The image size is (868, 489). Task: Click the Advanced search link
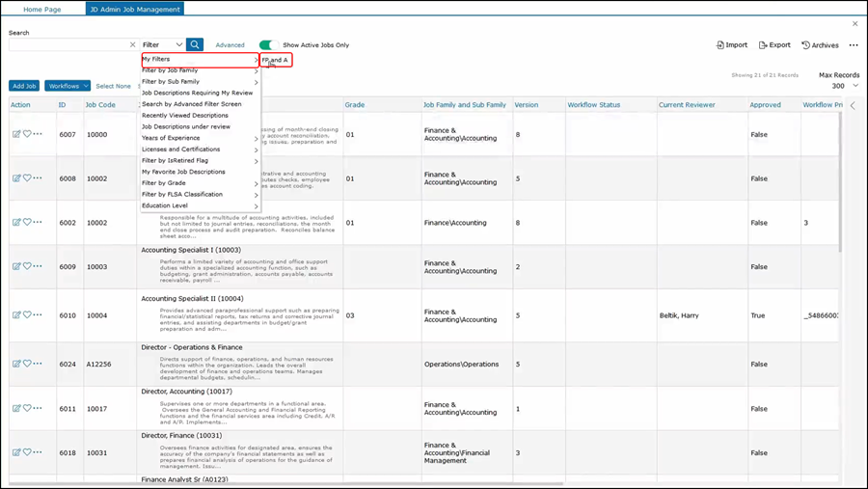pyautogui.click(x=230, y=45)
